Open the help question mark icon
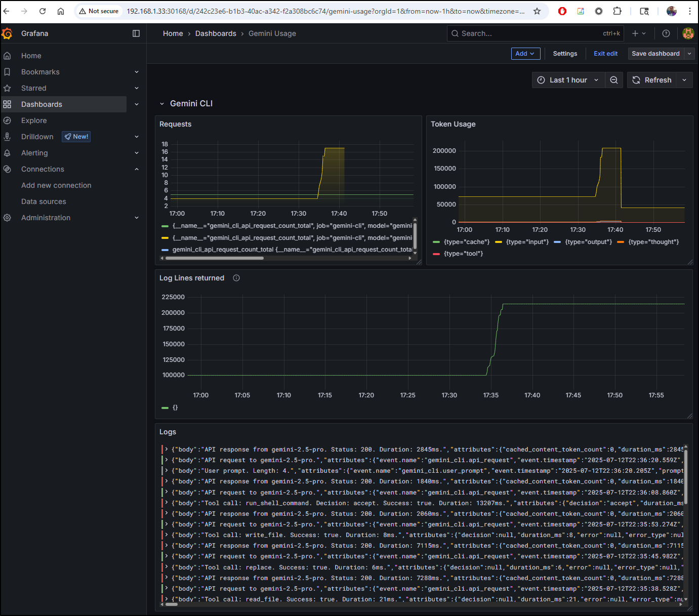699x616 pixels. 666,33
